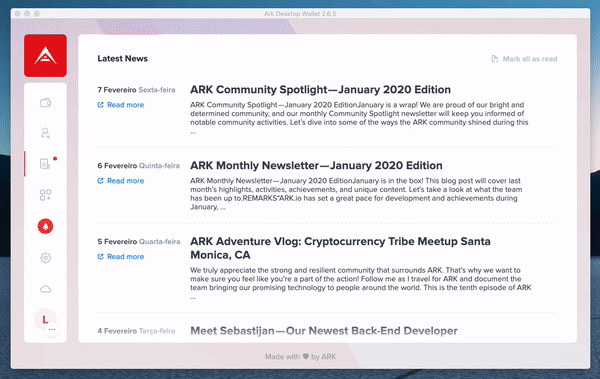Click the red ARK network circle icon
The height and width of the screenshot is (379, 600).
click(x=45, y=226)
